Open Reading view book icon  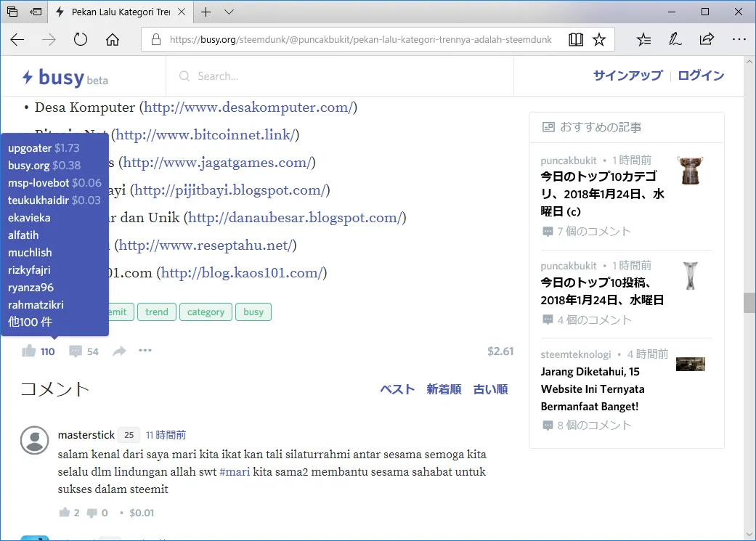point(576,39)
